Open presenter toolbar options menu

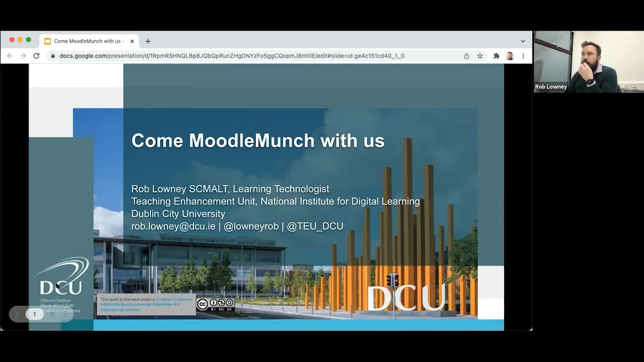pyautogui.click(x=65, y=314)
